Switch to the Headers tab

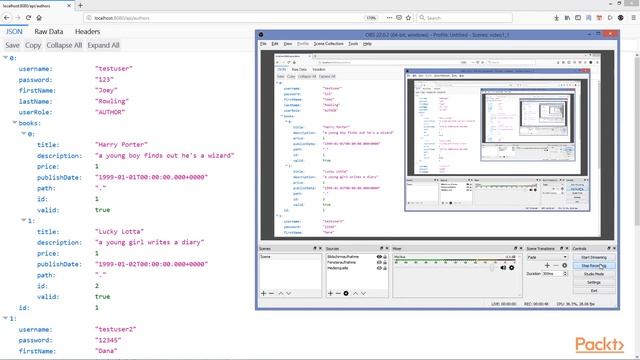(x=87, y=31)
